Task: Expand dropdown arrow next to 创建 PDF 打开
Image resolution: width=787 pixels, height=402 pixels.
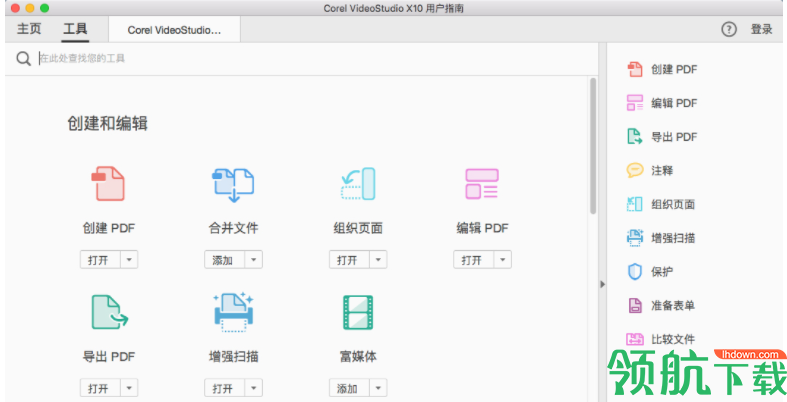Action: tap(129, 260)
